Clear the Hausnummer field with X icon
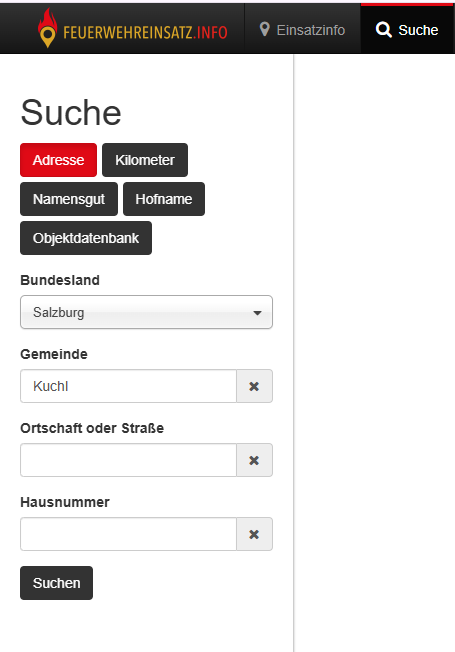Screen dimensions: 455x652 (254, 534)
